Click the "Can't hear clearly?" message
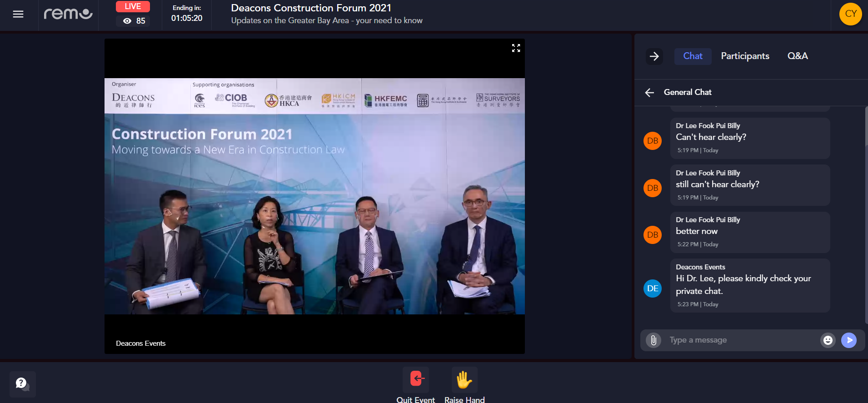This screenshot has height=403, width=868. 750,138
